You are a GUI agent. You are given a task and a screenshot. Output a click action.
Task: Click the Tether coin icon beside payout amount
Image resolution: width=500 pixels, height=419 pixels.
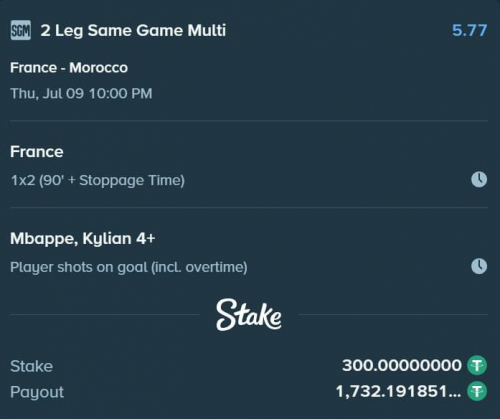click(477, 391)
